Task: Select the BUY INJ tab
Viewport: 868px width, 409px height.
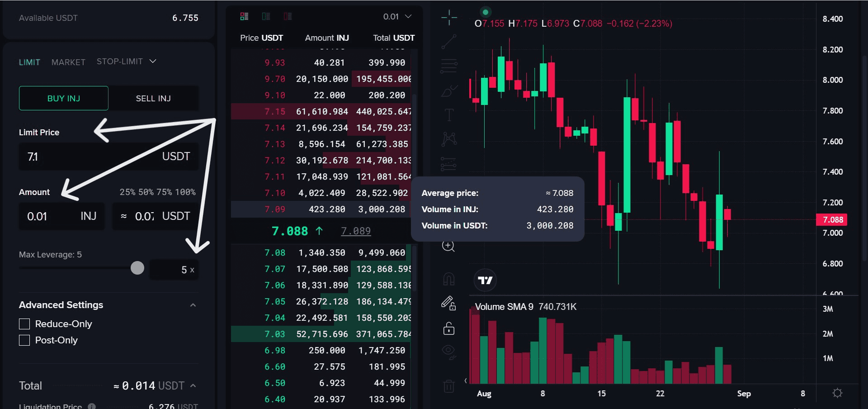Action: tap(64, 98)
